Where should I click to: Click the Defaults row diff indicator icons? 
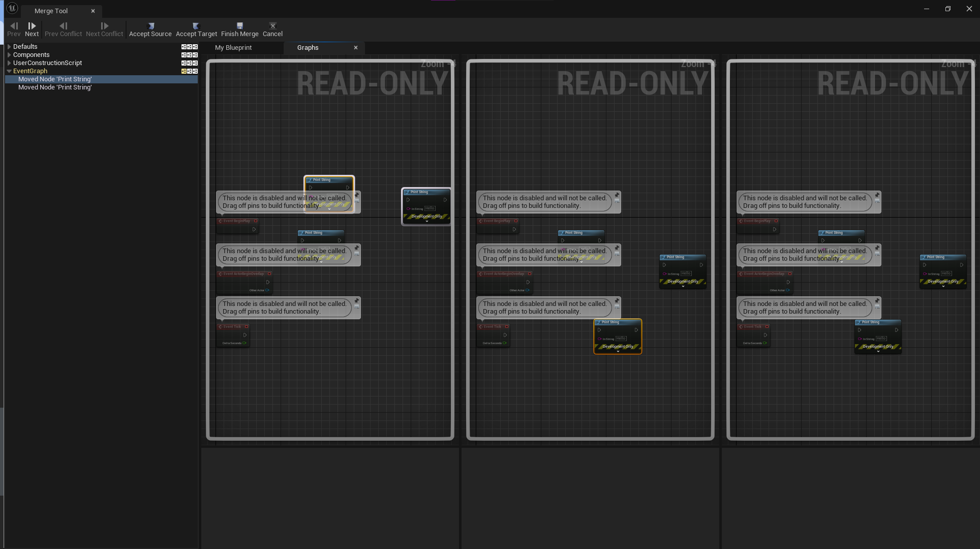point(189,47)
